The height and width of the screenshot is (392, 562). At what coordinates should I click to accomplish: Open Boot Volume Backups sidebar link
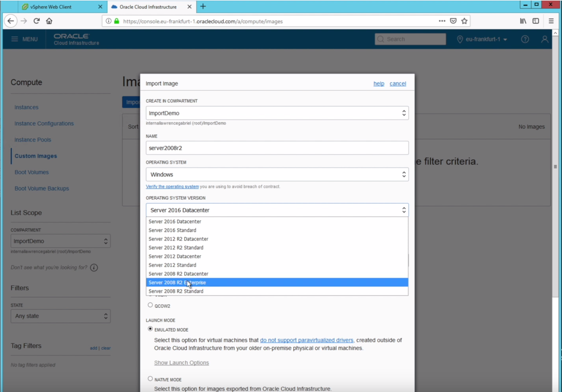[x=42, y=189]
